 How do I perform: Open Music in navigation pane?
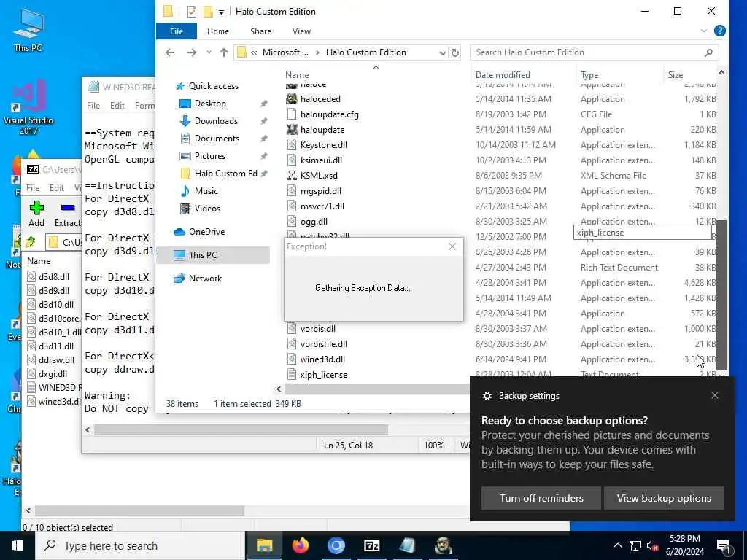click(x=206, y=191)
